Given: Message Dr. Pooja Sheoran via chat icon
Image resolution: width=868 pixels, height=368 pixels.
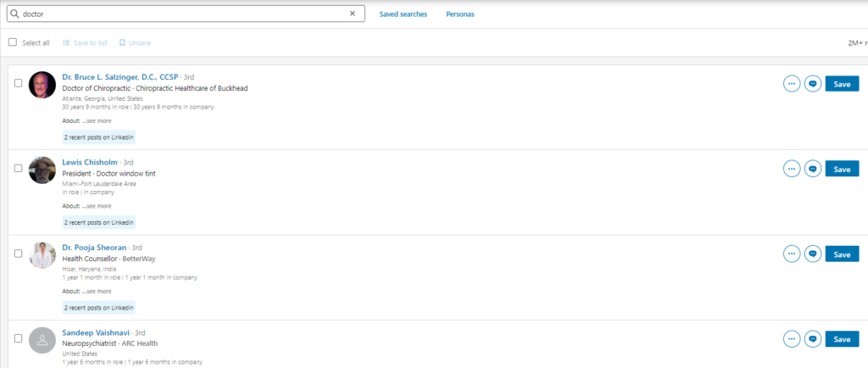Looking at the screenshot, I should click(812, 254).
